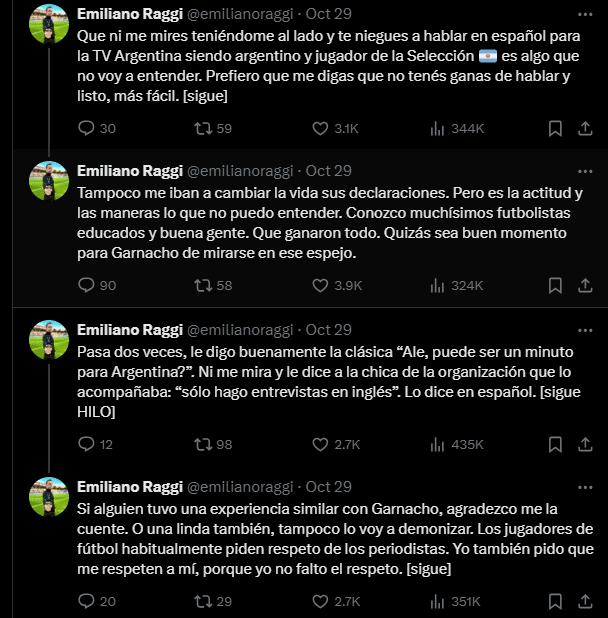Open more options menu on first tweet
The image size is (608, 618).
click(x=584, y=14)
